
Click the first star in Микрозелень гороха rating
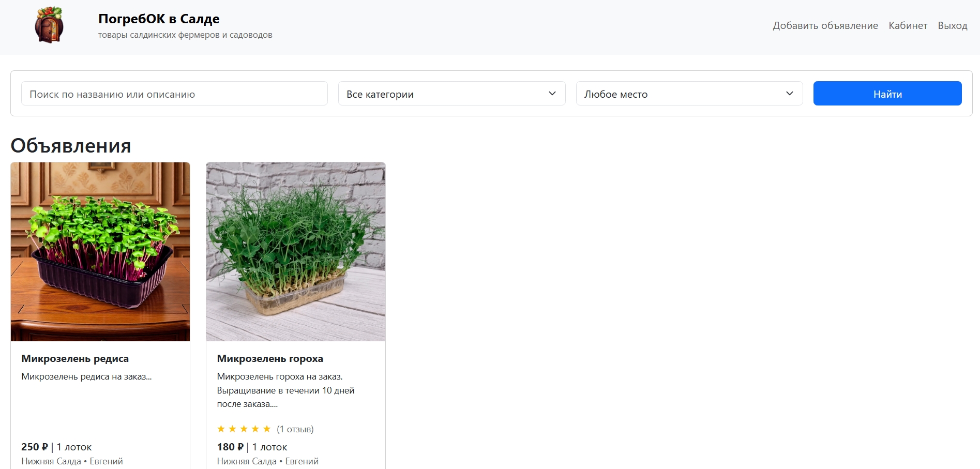221,429
